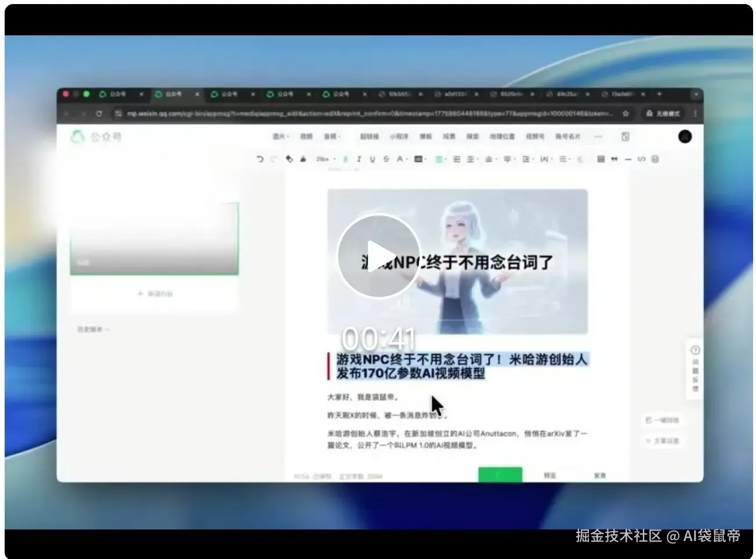
Task: Focus the mp.weixin.qq.com address bar
Action: 369,114
